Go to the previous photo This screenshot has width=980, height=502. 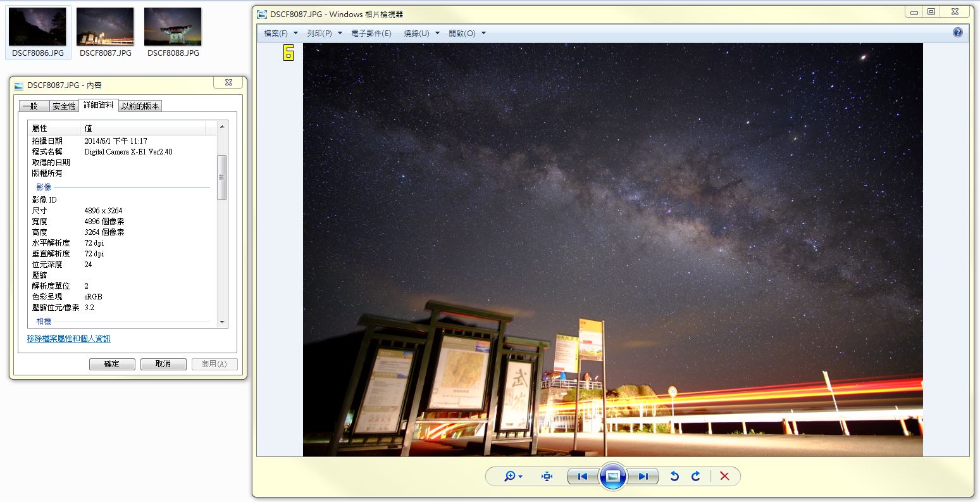pyautogui.click(x=583, y=477)
